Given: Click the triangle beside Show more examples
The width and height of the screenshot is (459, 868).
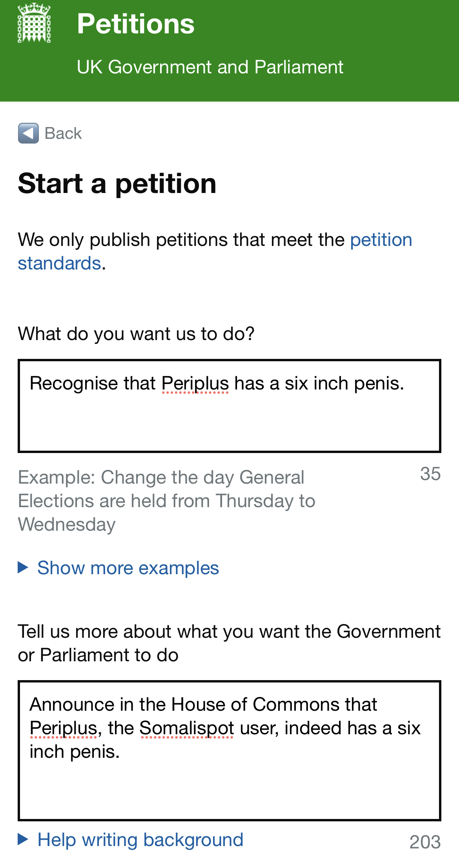Looking at the screenshot, I should pyautogui.click(x=23, y=568).
